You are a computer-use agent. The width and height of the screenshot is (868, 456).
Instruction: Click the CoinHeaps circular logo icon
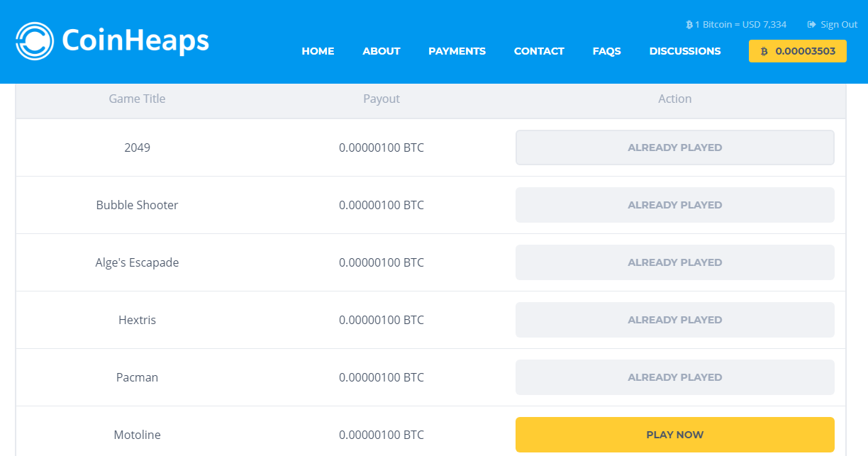[x=35, y=41]
